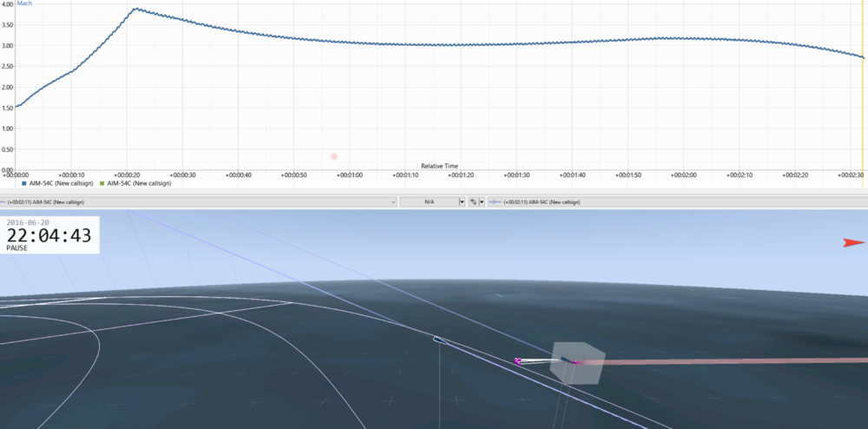Image resolution: width=868 pixels, height=429 pixels.
Task: Click the yellow time cursor line on chart
Action: [863, 86]
